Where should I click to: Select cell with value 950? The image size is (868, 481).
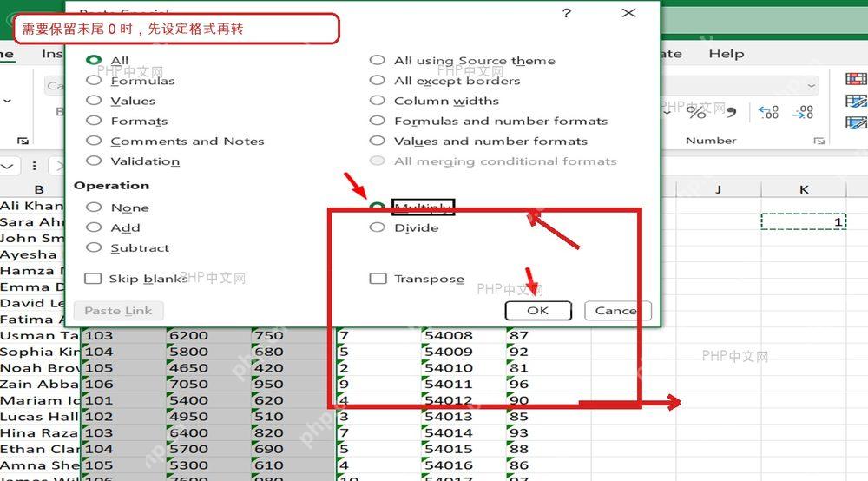click(x=293, y=384)
